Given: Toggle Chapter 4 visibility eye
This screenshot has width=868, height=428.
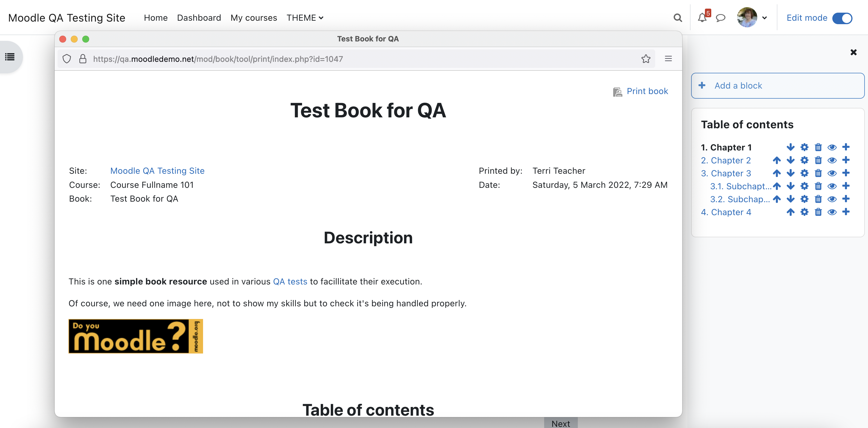Looking at the screenshot, I should [832, 212].
